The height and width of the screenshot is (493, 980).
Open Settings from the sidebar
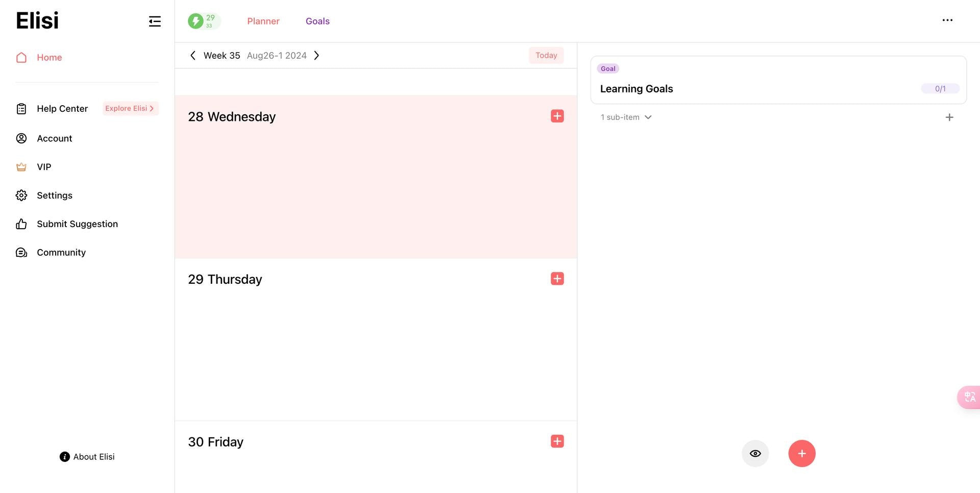point(55,195)
